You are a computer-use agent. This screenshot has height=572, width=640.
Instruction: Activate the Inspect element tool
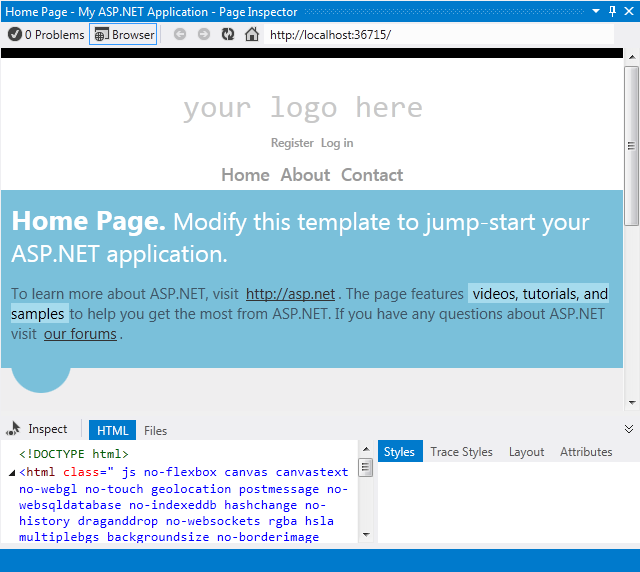38,429
